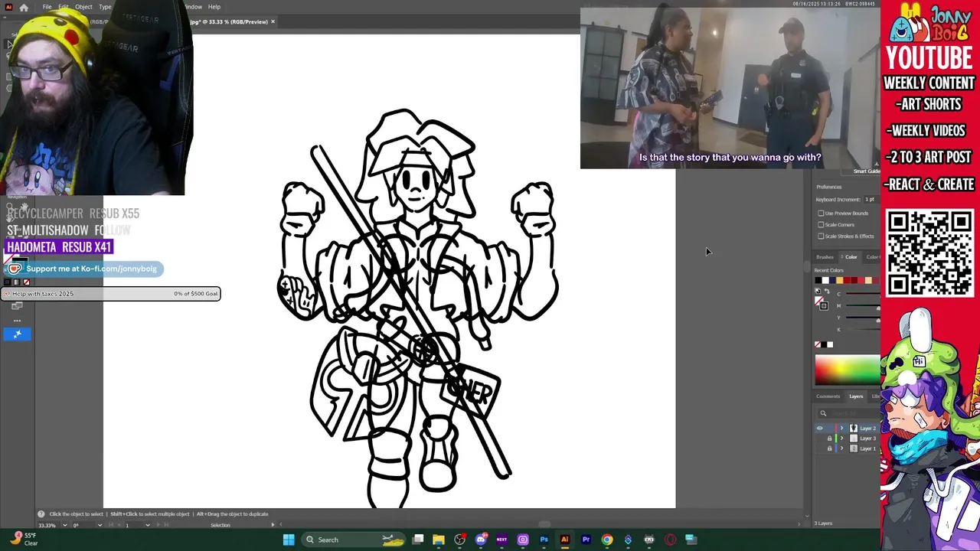The image size is (980, 551).
Task: Switch to Illustrator taskbar icon
Action: (x=565, y=540)
